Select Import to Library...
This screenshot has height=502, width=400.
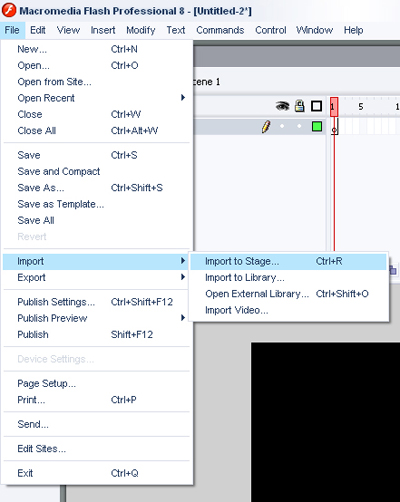coord(289,278)
